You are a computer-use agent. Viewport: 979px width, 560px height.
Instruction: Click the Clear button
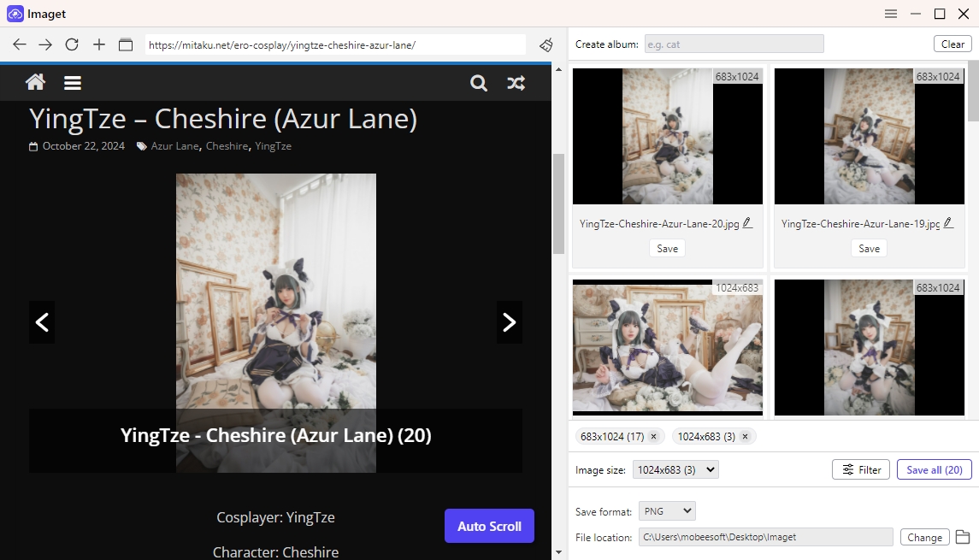pyautogui.click(x=952, y=44)
